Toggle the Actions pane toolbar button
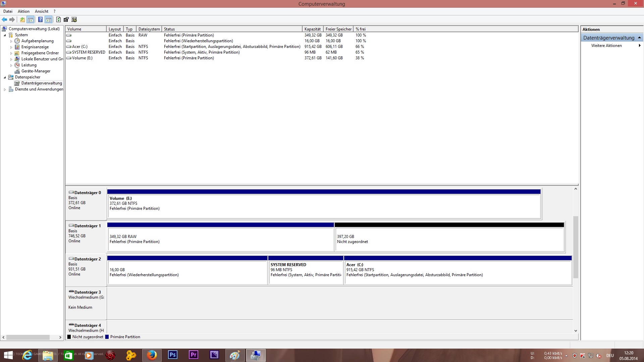The width and height of the screenshot is (644, 362). [49, 19]
